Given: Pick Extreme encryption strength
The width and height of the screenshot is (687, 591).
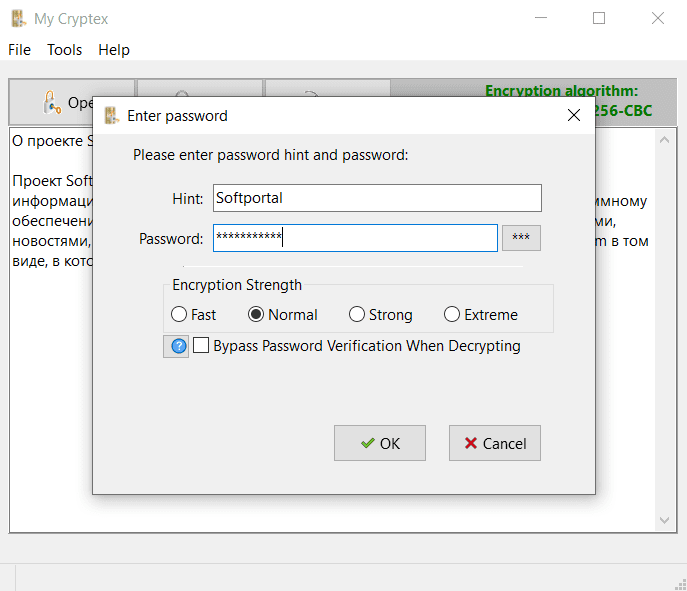Looking at the screenshot, I should pyautogui.click(x=452, y=315).
